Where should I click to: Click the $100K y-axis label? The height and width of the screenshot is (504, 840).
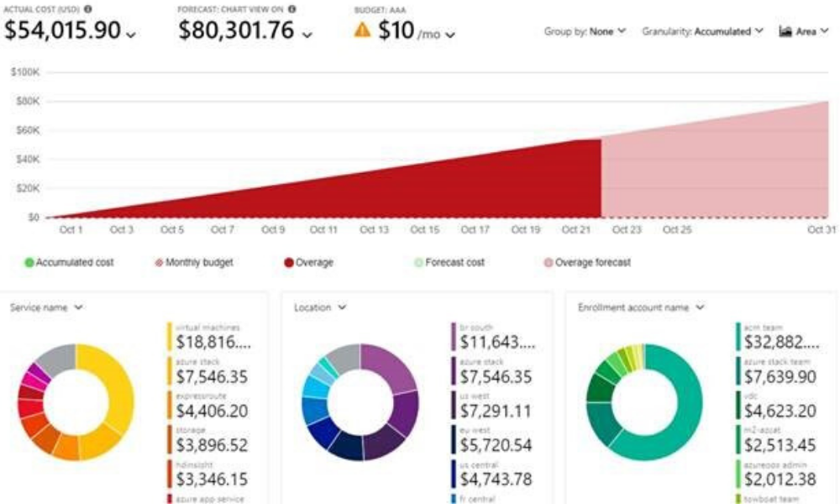pyautogui.click(x=25, y=72)
